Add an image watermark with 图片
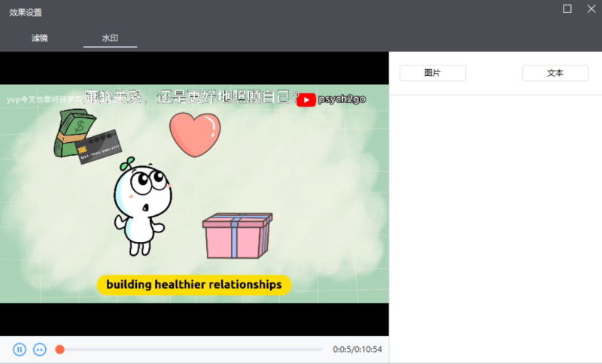 tap(433, 73)
